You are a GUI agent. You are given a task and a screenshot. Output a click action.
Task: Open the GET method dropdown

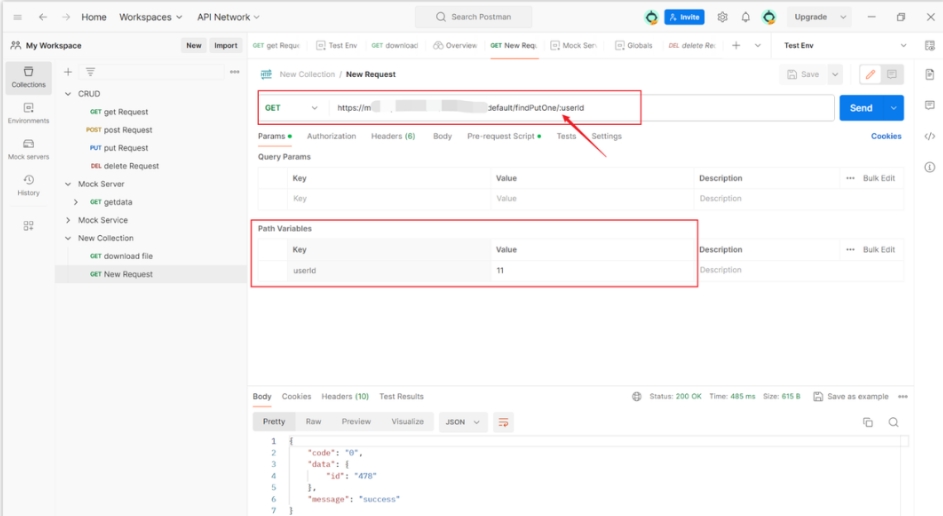coord(291,108)
